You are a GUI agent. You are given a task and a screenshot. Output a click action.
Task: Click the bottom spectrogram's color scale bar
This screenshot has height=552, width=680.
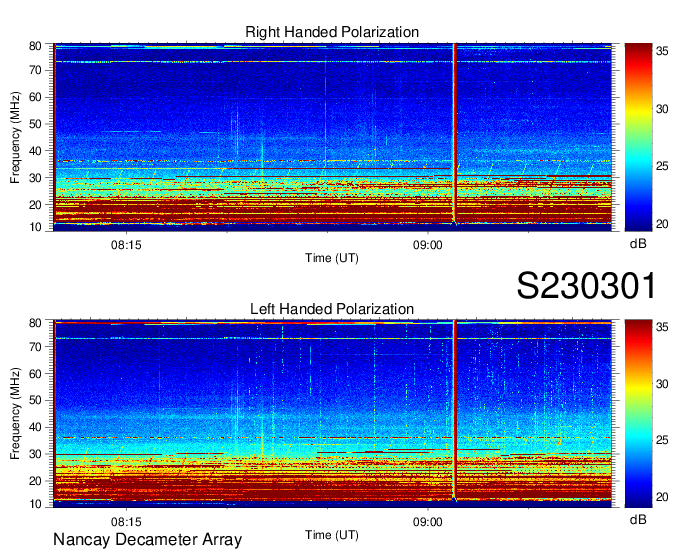(x=638, y=414)
